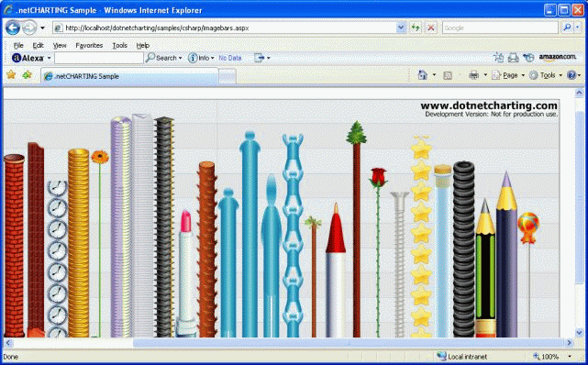The height and width of the screenshot is (365, 588).
Task: Click the red brick column bar
Action: point(14,246)
